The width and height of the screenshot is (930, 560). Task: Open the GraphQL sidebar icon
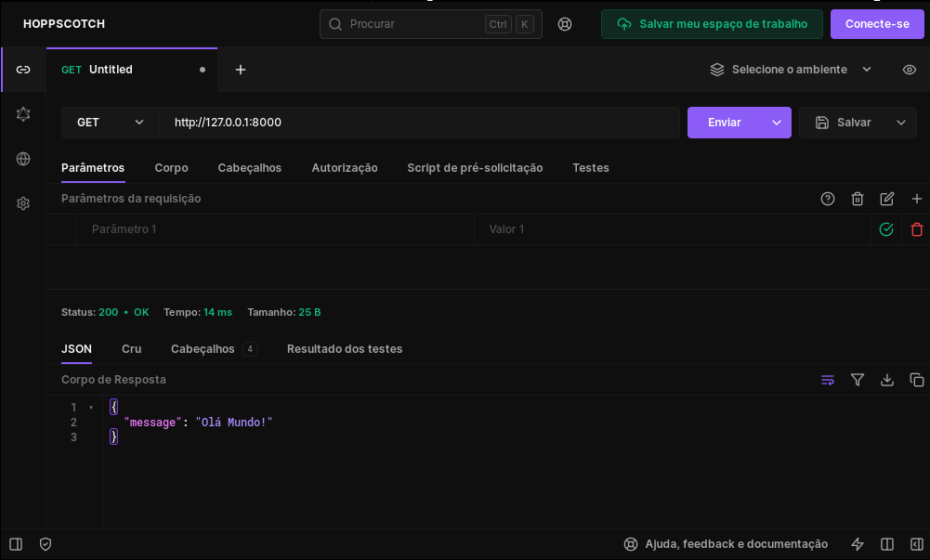23,114
